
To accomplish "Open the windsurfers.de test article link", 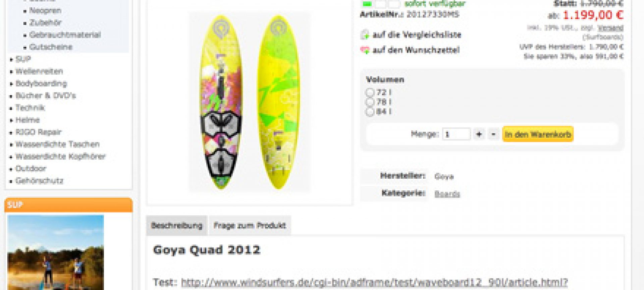I will click(374, 282).
